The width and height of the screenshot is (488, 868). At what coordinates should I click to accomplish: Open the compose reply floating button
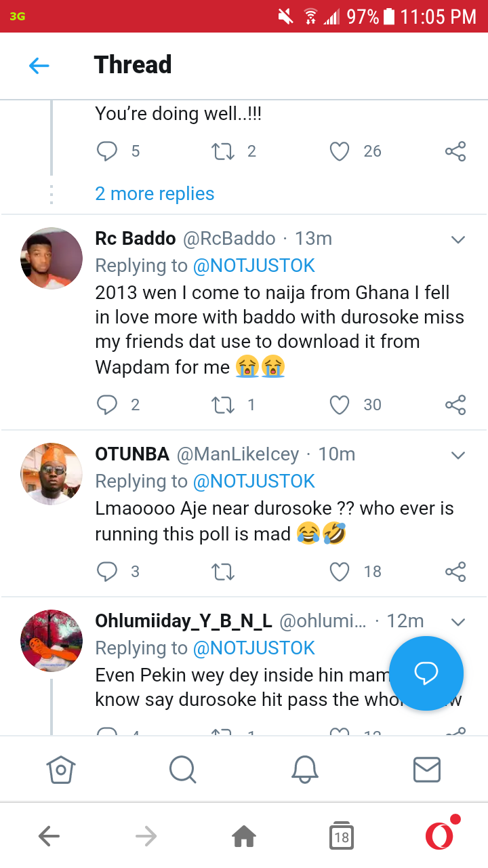click(x=426, y=673)
